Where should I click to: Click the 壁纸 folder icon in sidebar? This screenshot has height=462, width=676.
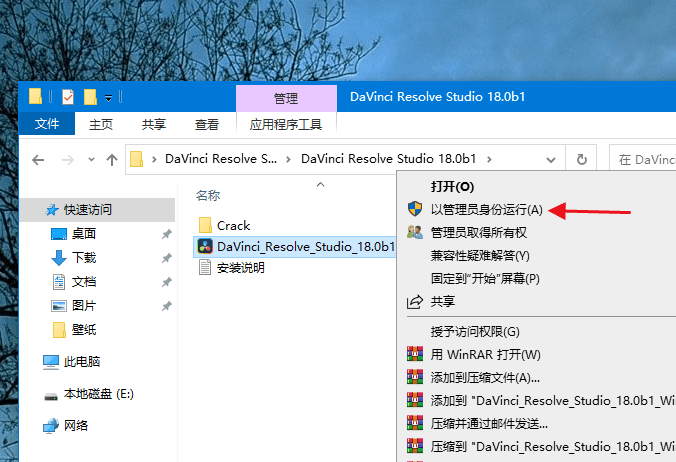(x=59, y=330)
